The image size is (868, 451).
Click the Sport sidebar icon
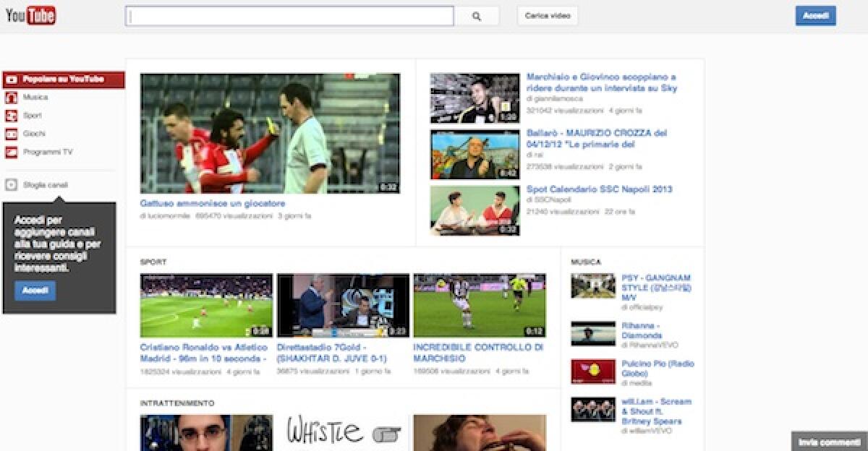[11, 116]
